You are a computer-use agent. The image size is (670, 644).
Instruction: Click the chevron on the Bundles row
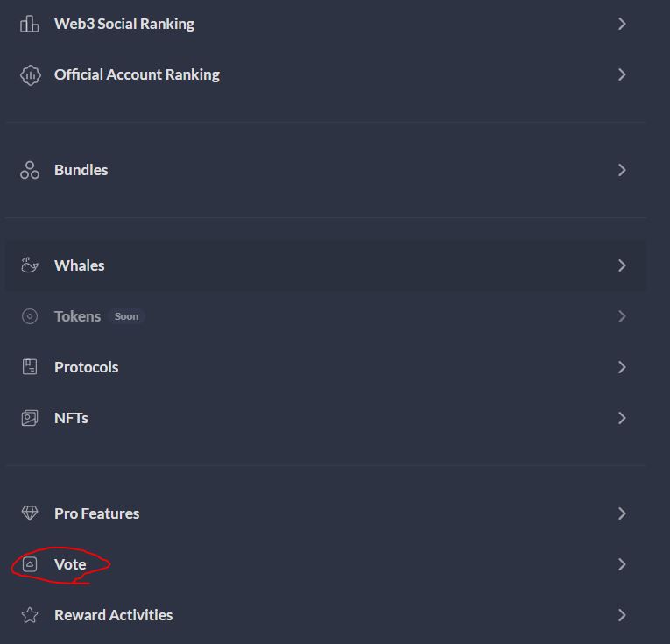(x=622, y=170)
